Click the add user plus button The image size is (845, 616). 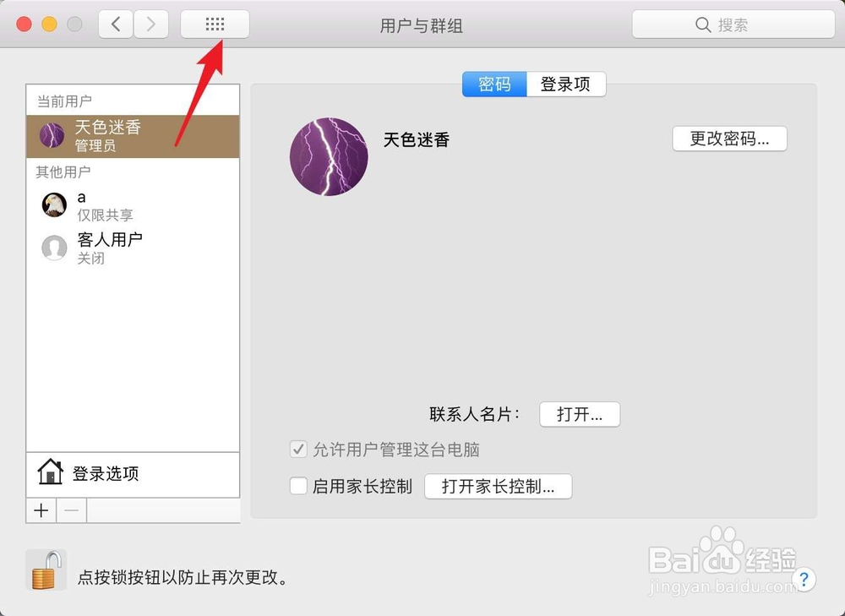[x=40, y=510]
